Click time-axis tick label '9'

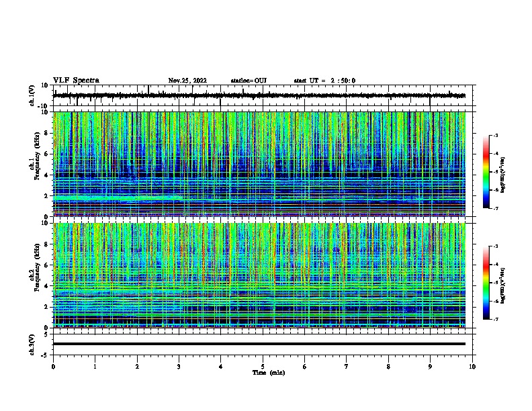point(430,367)
